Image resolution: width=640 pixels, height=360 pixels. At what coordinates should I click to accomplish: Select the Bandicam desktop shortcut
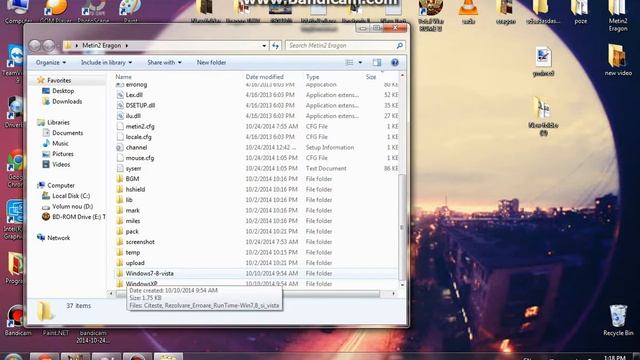point(18,321)
